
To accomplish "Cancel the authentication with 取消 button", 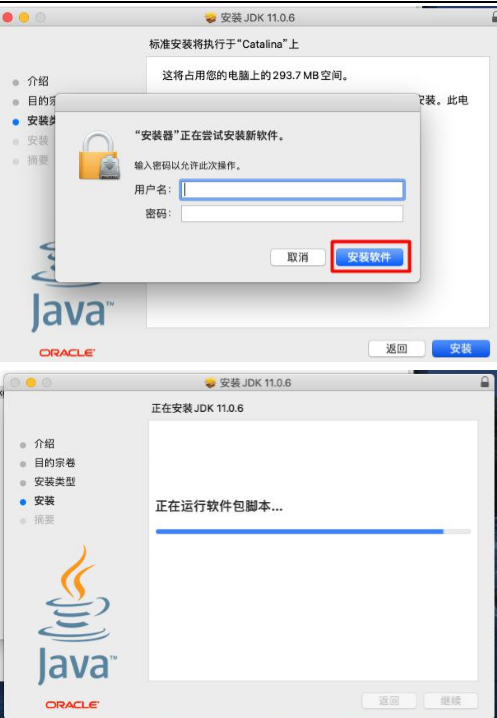I will pyautogui.click(x=298, y=257).
